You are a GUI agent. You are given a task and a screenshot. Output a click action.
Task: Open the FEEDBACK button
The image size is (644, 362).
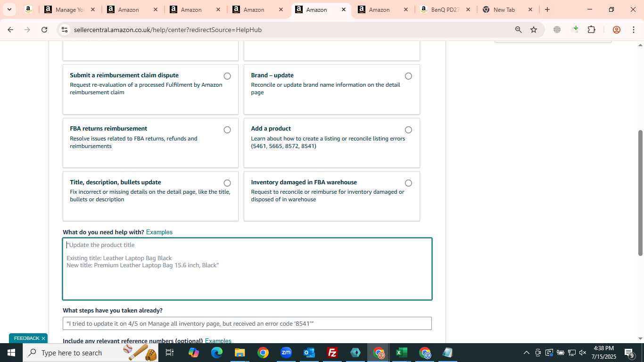coord(26,338)
